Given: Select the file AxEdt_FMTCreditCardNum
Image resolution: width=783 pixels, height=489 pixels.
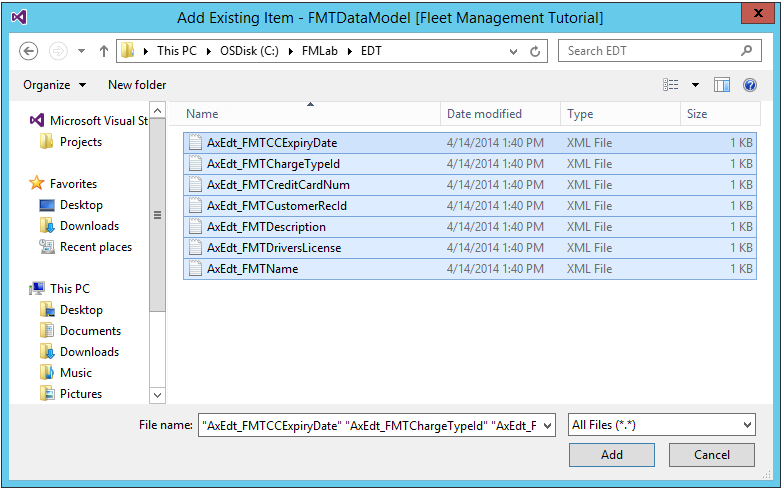Looking at the screenshot, I should [x=470, y=185].
